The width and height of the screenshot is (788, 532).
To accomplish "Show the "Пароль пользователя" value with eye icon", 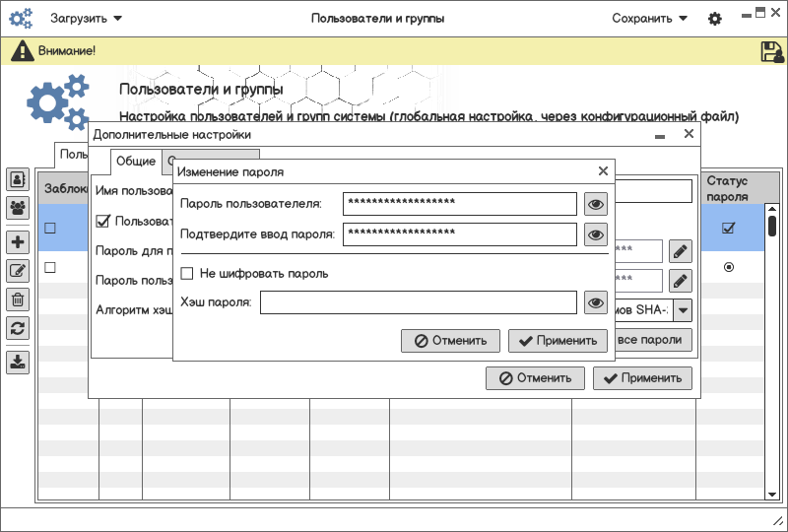I will (595, 204).
